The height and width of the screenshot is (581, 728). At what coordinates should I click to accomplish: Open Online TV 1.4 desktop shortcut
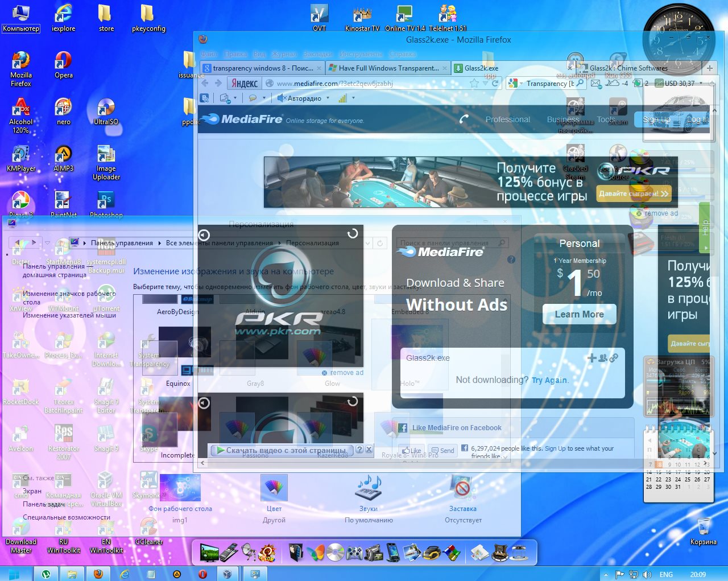[405, 18]
